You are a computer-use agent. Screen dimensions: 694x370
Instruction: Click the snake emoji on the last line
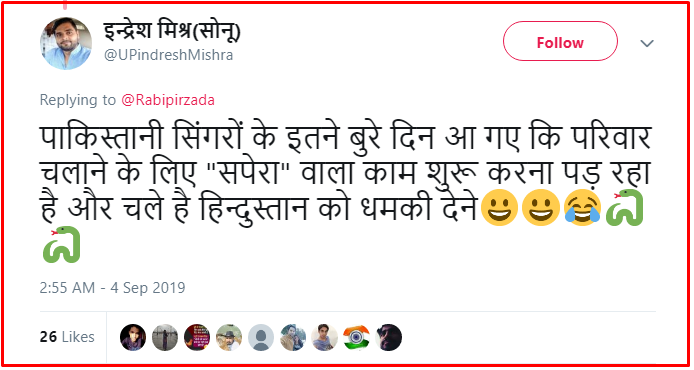62,245
